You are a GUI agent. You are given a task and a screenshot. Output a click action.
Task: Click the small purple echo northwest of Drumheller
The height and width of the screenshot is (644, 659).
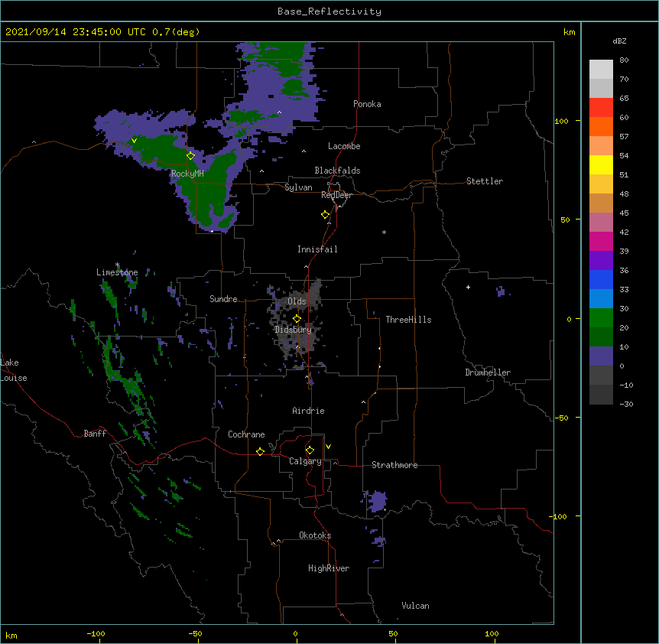(500, 291)
